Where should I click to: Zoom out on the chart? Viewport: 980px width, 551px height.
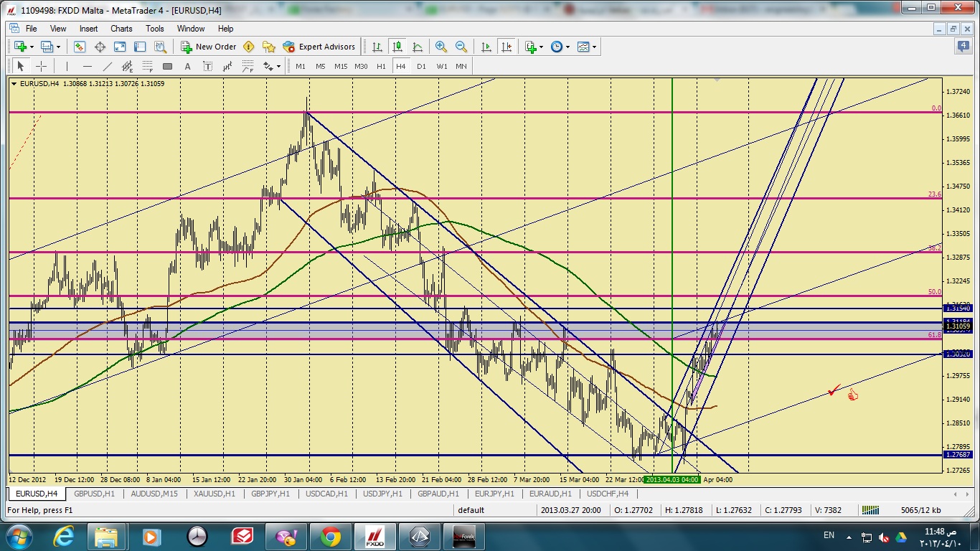[461, 47]
